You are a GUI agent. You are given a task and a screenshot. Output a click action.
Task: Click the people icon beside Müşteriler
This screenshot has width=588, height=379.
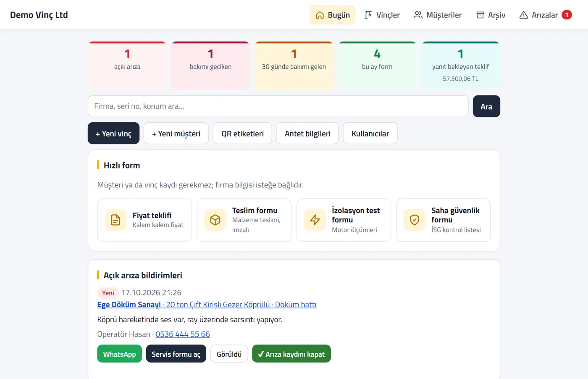(418, 15)
